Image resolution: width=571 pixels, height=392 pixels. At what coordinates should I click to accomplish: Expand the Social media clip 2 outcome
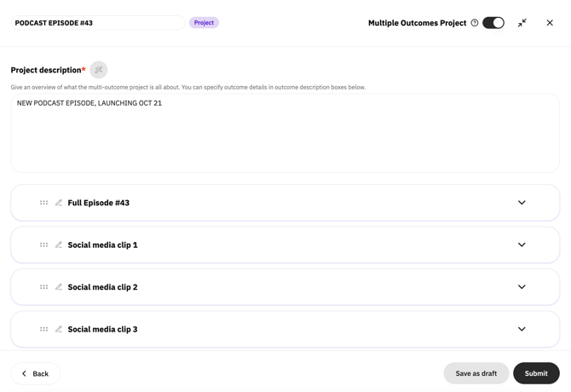pos(522,287)
